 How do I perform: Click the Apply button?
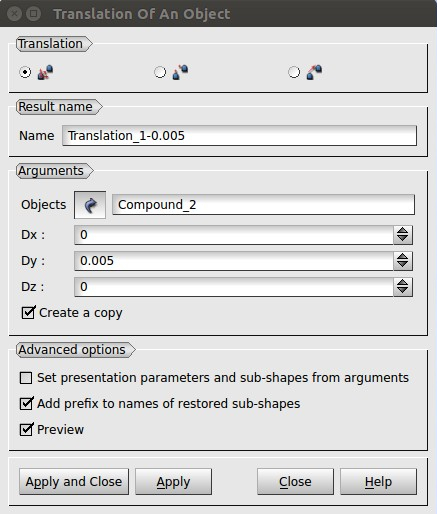tap(173, 482)
